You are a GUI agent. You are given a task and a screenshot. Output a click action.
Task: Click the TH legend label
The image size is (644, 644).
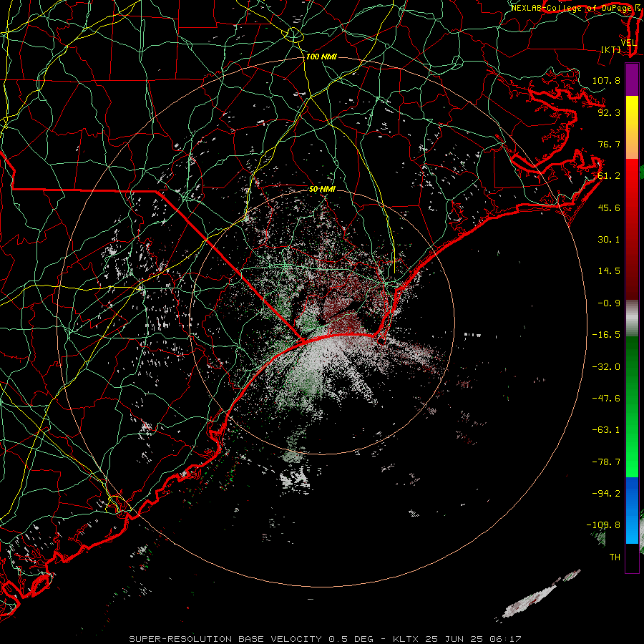pos(615,557)
